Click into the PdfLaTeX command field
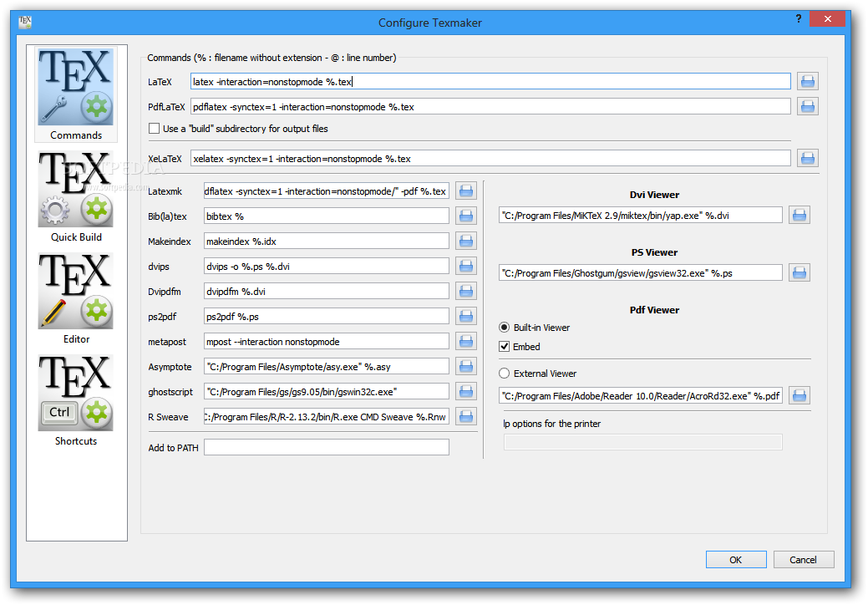The image size is (868, 605). pyautogui.click(x=490, y=106)
